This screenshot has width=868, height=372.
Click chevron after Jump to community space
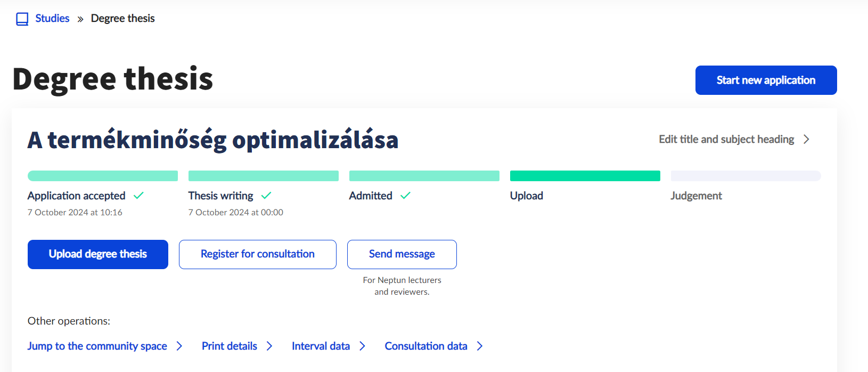[x=179, y=346]
